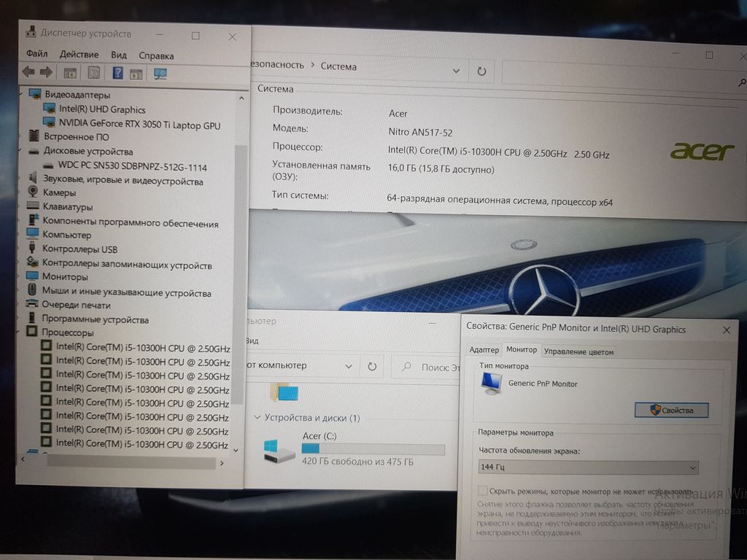Click the show/hide console tree toolbar icon

(70, 73)
